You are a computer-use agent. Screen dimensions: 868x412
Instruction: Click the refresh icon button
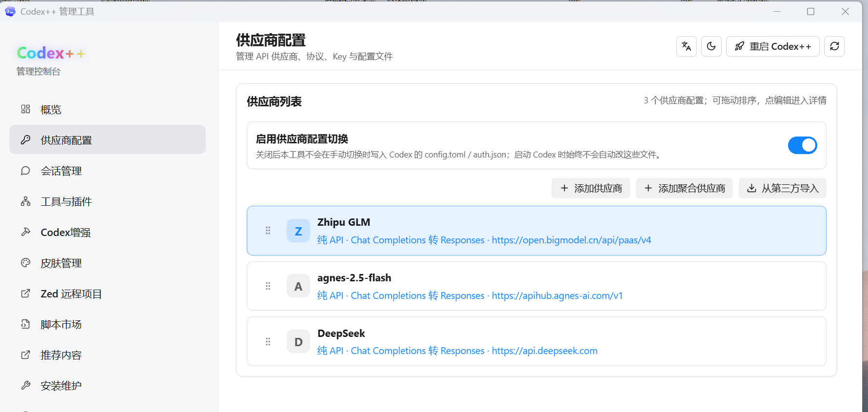(834, 46)
